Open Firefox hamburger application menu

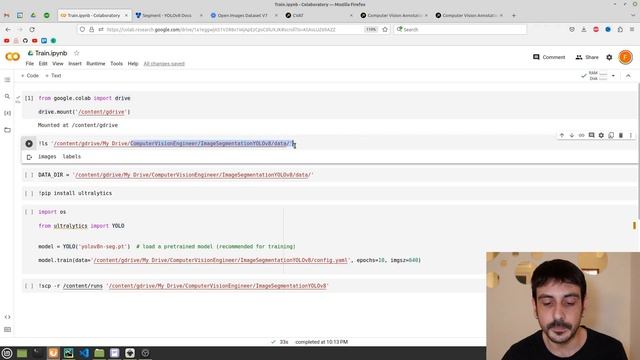632,29
